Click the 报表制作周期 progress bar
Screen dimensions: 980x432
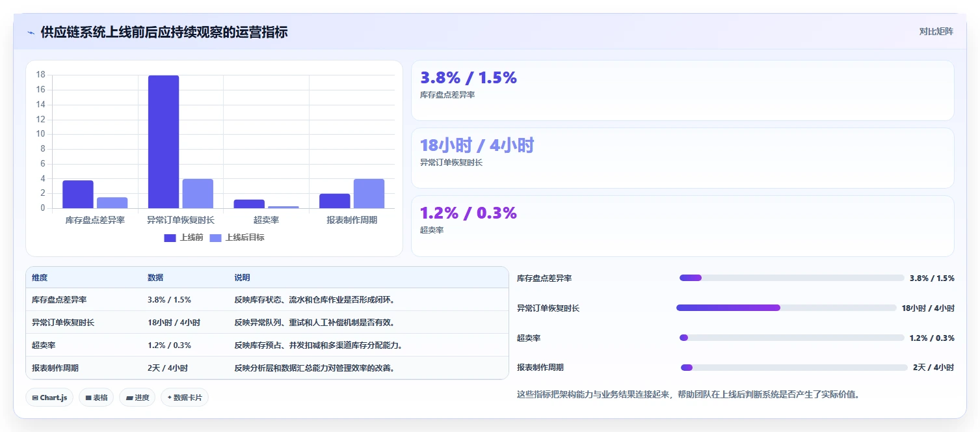pos(794,368)
